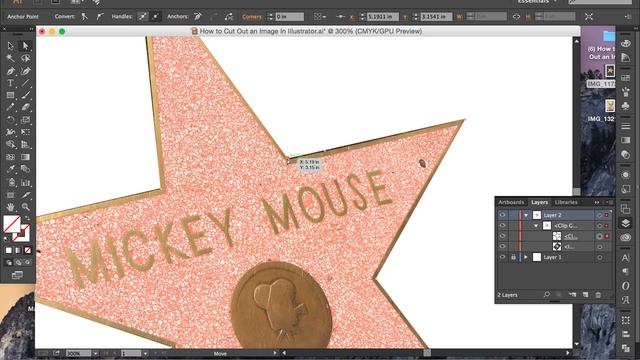Screen dimensions: 640x360
Task: Hide Layer 2 via eye icon
Action: [502, 215]
